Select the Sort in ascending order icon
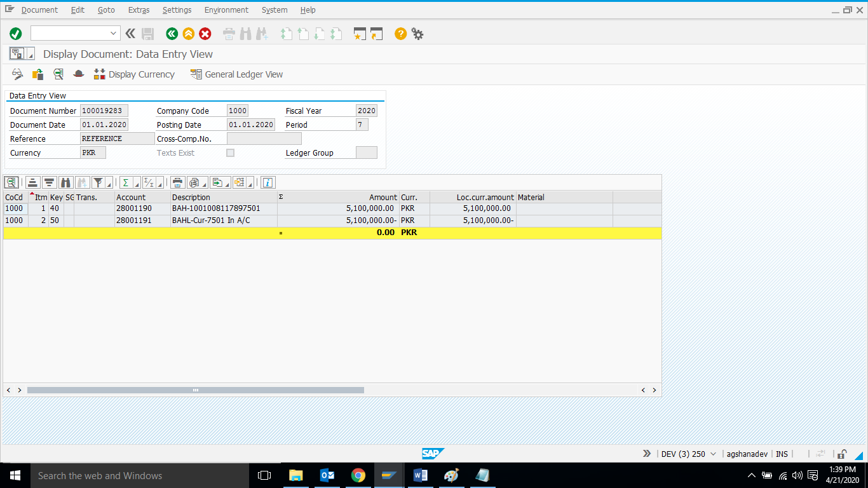The width and height of the screenshot is (868, 488). pyautogui.click(x=32, y=182)
